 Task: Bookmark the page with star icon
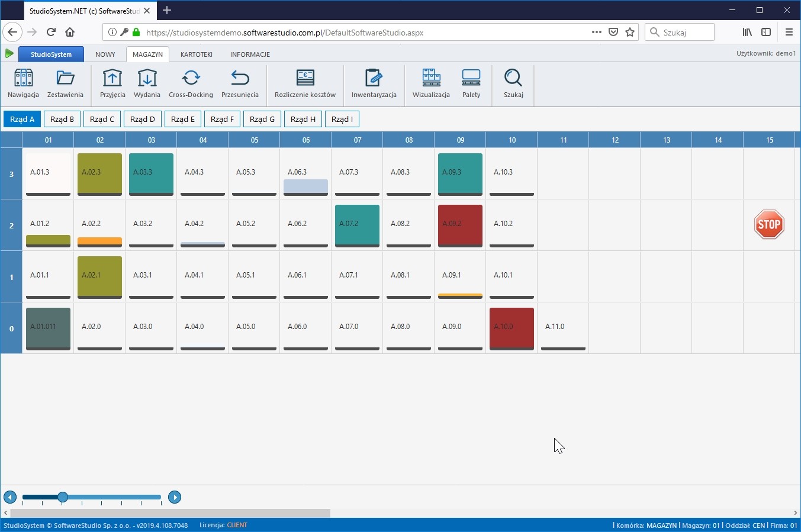tap(630, 32)
